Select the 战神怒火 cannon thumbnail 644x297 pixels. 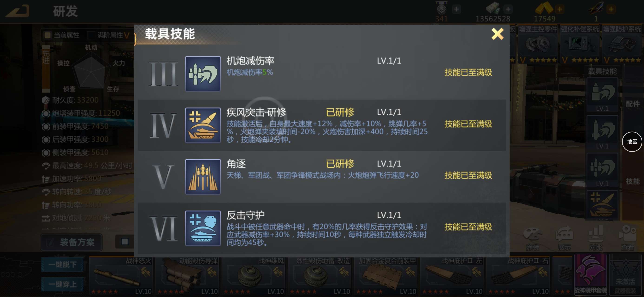[121, 276]
